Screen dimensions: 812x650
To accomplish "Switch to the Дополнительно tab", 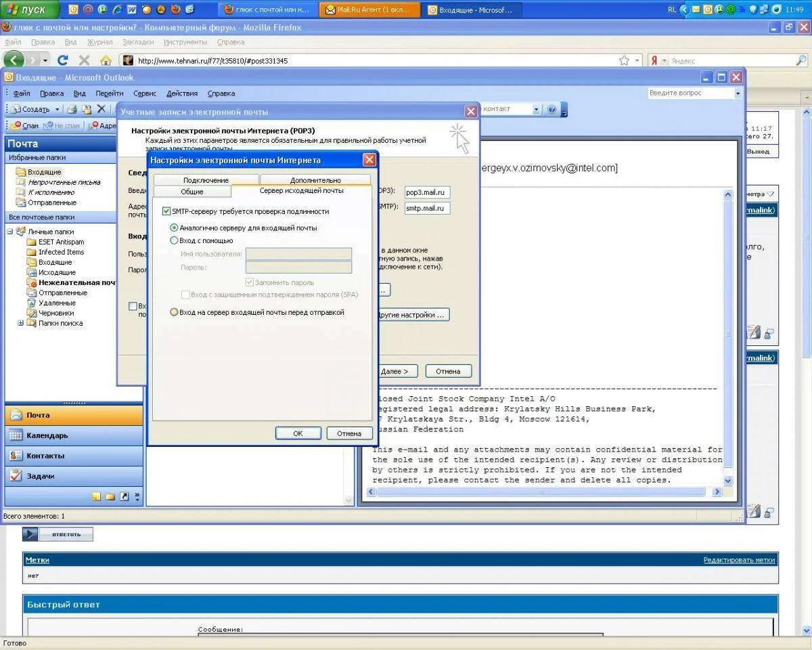I will click(315, 180).
